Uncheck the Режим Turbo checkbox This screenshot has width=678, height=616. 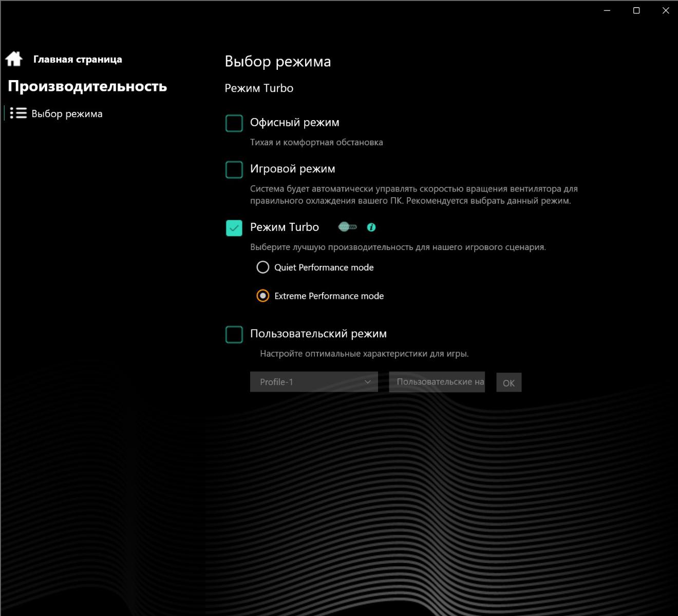click(234, 228)
